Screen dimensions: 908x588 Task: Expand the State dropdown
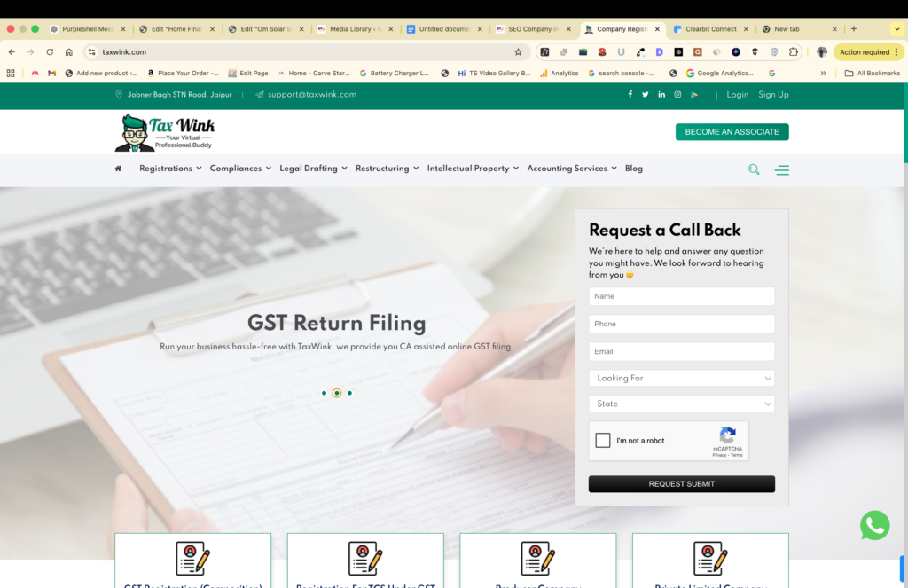pyautogui.click(x=681, y=404)
